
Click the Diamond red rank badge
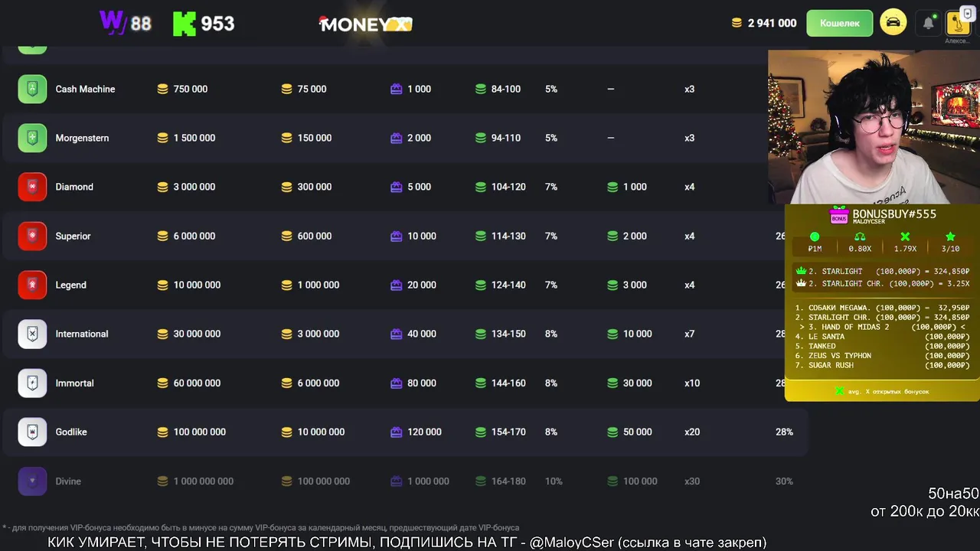click(32, 187)
